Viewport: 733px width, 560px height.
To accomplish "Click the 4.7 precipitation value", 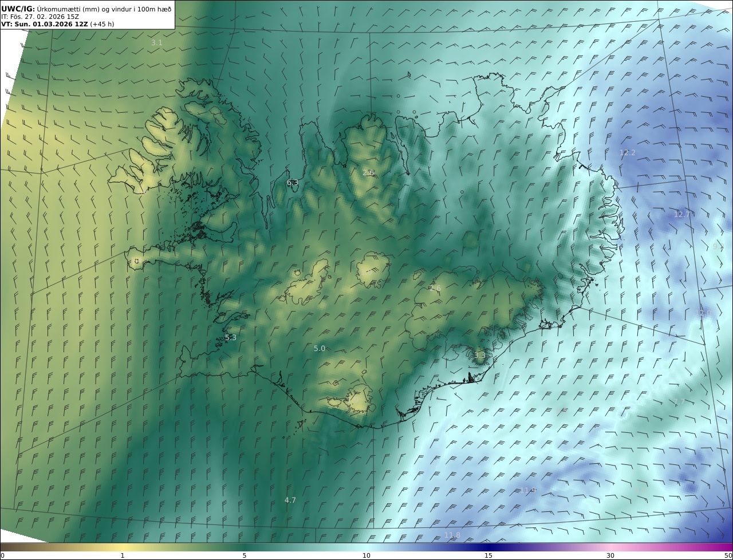I will pyautogui.click(x=290, y=500).
